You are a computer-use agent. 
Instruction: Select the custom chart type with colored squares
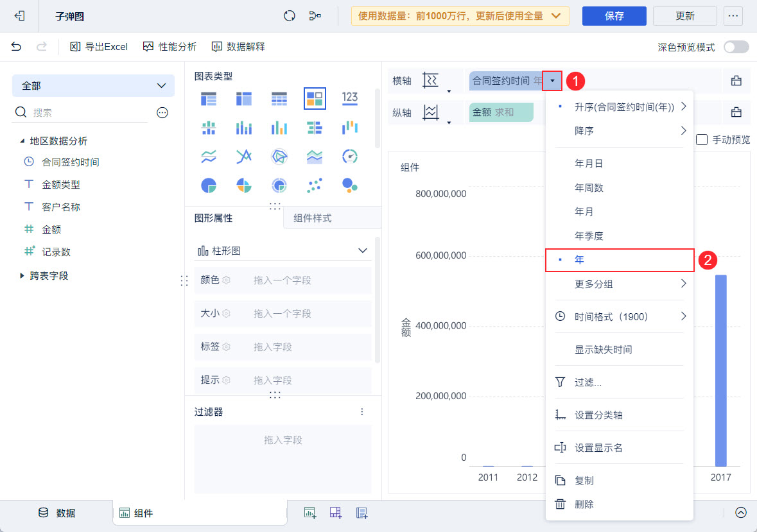[315, 98]
